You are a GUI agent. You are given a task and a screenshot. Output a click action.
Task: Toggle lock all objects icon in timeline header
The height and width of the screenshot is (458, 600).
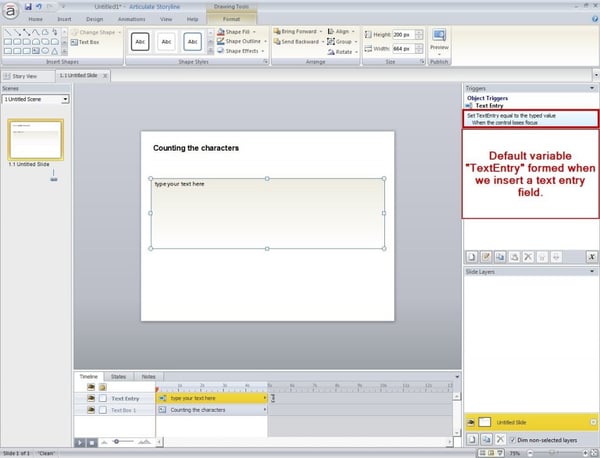(103, 387)
